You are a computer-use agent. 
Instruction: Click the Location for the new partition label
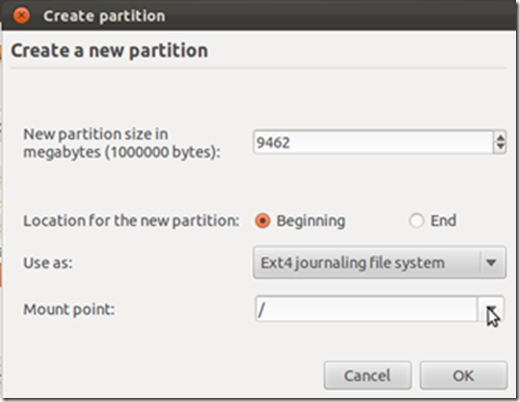click(x=131, y=221)
